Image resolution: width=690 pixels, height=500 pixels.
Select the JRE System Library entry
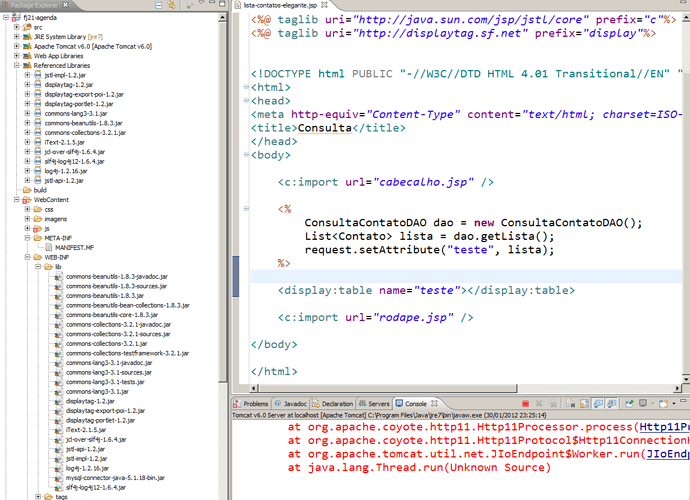tap(68, 37)
